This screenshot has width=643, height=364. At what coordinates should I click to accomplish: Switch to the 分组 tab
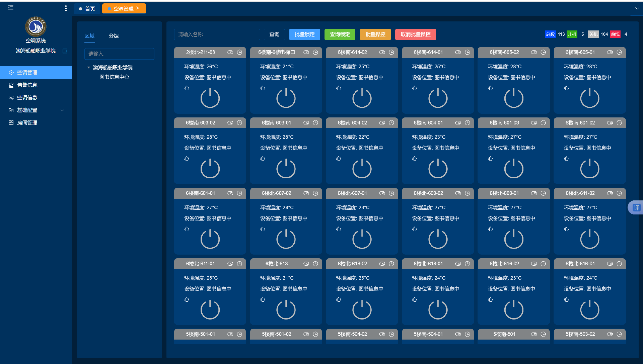(114, 36)
